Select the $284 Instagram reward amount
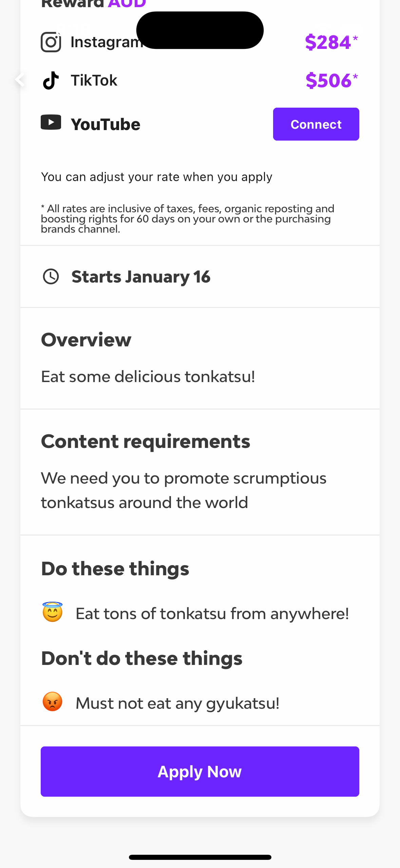 (331, 42)
